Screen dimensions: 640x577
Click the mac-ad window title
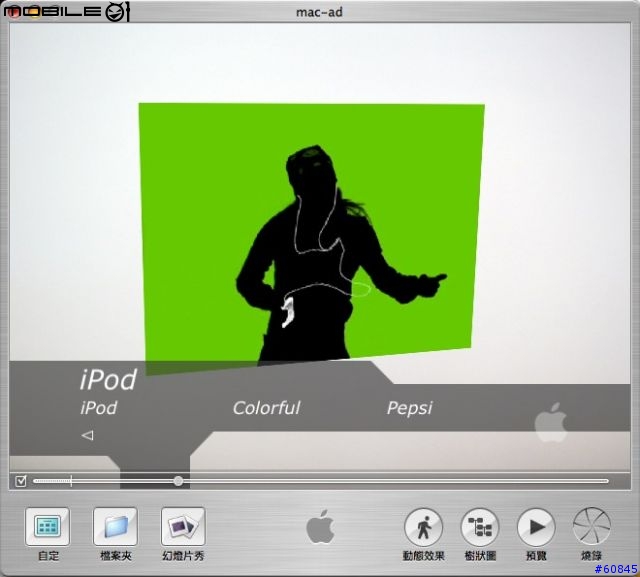pos(319,12)
